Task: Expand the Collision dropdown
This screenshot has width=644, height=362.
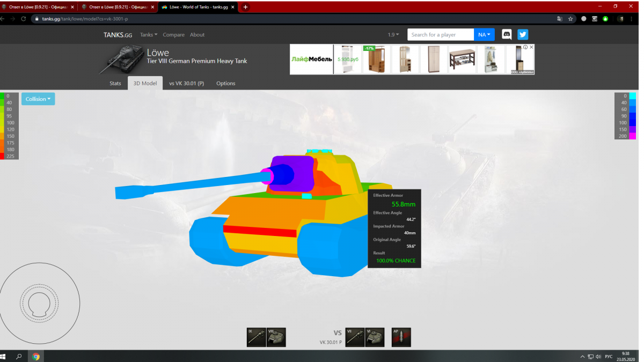Action: 38,99
